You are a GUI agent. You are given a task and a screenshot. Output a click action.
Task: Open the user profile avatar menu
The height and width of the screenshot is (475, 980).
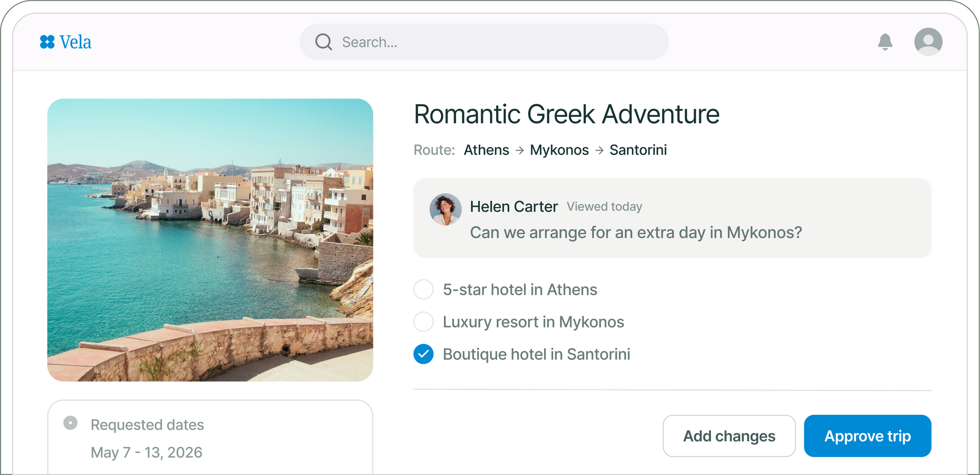coord(928,42)
